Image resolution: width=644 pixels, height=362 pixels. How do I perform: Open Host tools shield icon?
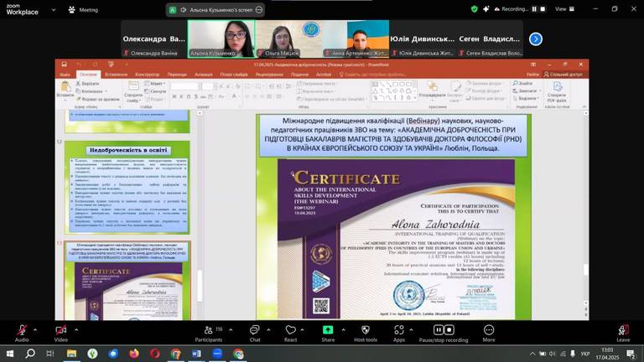tap(366, 331)
